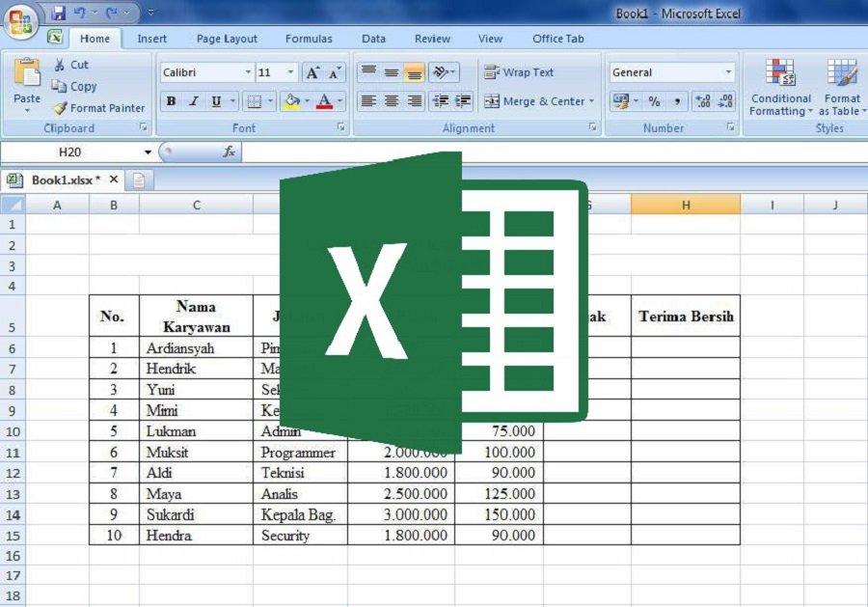Click inside the formula bar

554,152
